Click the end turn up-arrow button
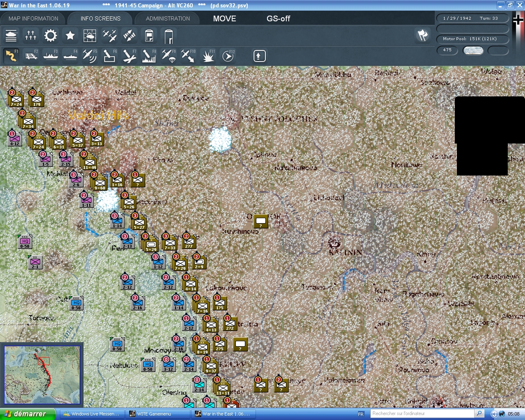Image resolution: width=525 pixels, height=420 pixels. click(x=259, y=55)
